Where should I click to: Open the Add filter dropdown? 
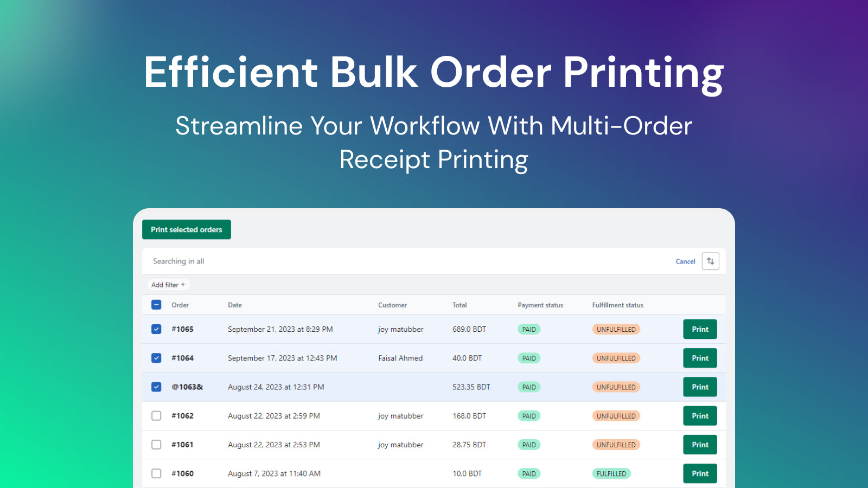[168, 285]
